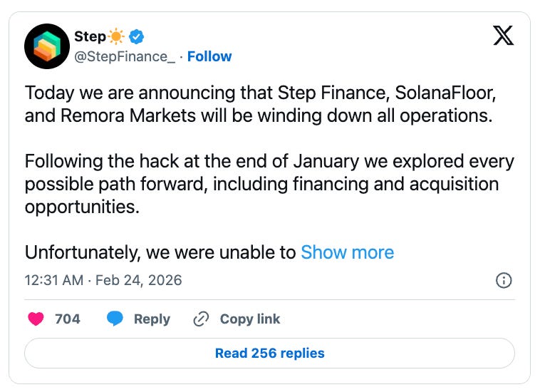Open the @StepFinance_ handle link
Viewport: 540px width, 392px height.
tap(125, 56)
